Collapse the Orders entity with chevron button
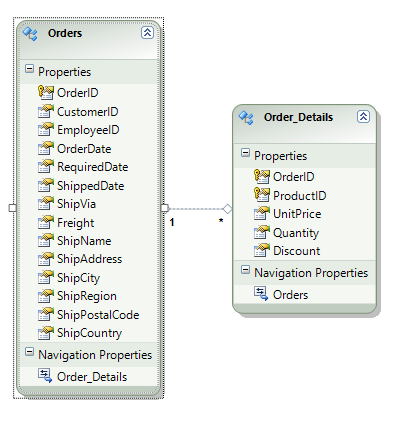 [x=147, y=33]
